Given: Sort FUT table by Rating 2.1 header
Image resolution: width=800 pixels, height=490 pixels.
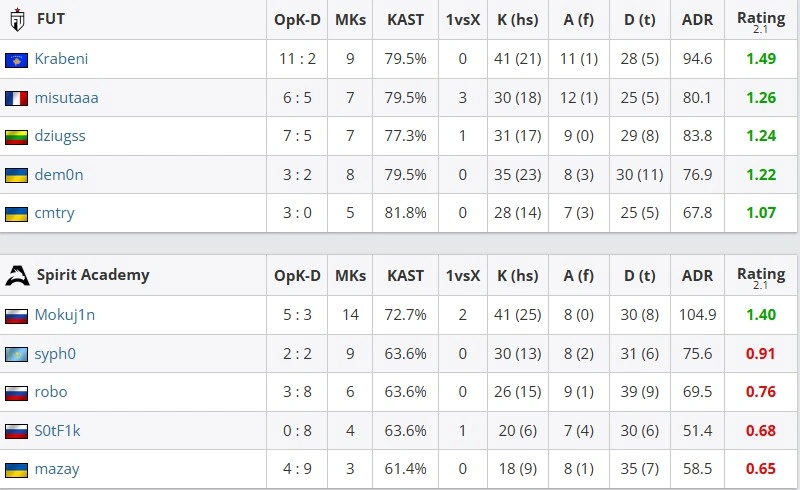Looking at the screenshot, I should click(x=761, y=21).
